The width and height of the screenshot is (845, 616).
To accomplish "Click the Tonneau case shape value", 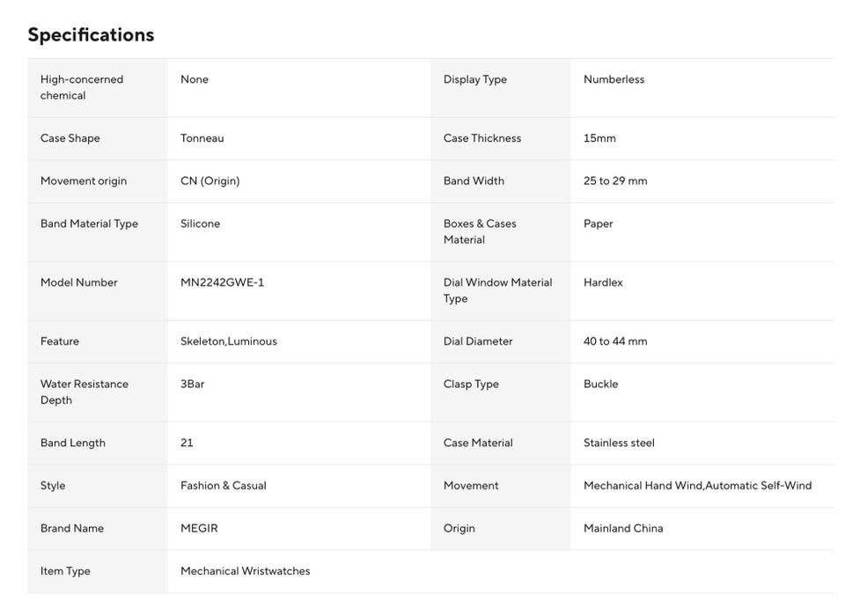I will [x=202, y=138].
